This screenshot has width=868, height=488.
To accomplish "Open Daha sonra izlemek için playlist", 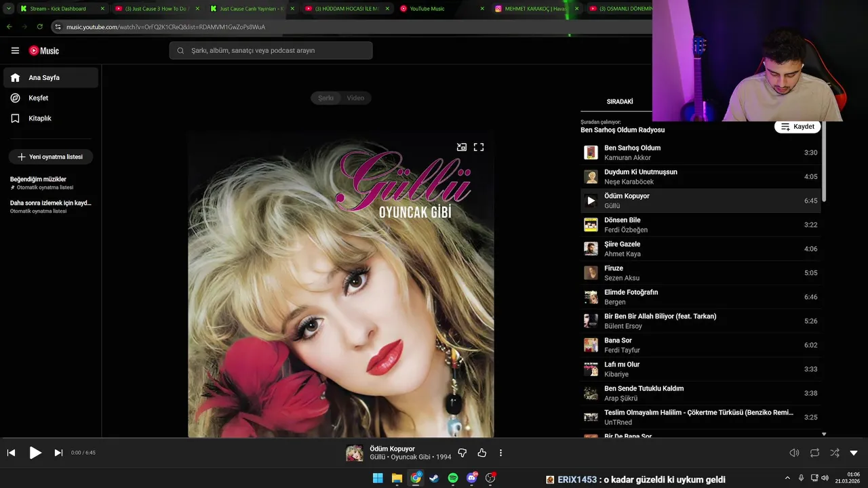I will pyautogui.click(x=51, y=207).
